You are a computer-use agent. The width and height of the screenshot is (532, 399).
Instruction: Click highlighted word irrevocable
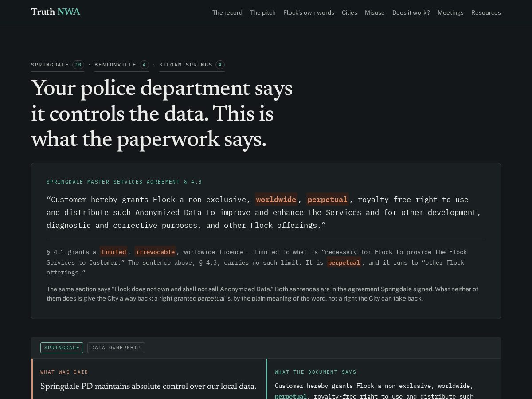point(155,252)
